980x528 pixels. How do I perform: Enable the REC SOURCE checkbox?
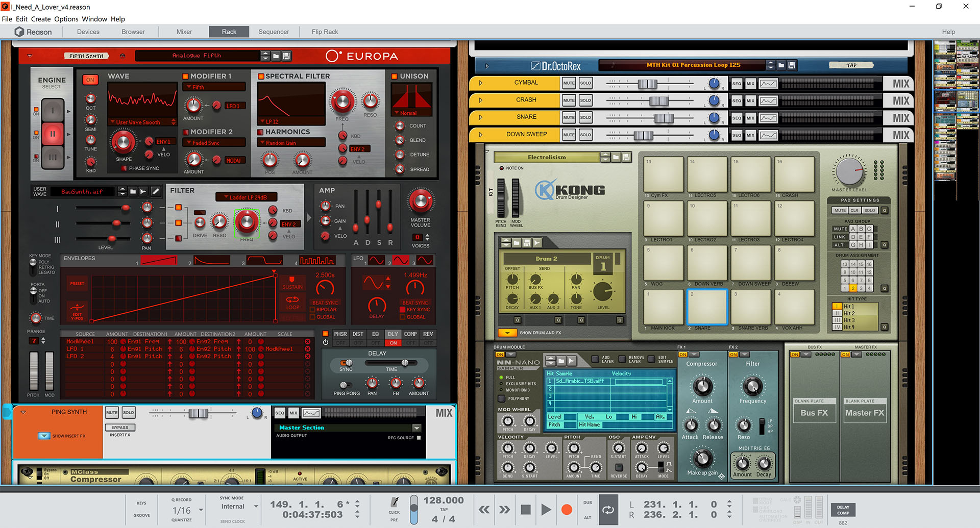419,438
